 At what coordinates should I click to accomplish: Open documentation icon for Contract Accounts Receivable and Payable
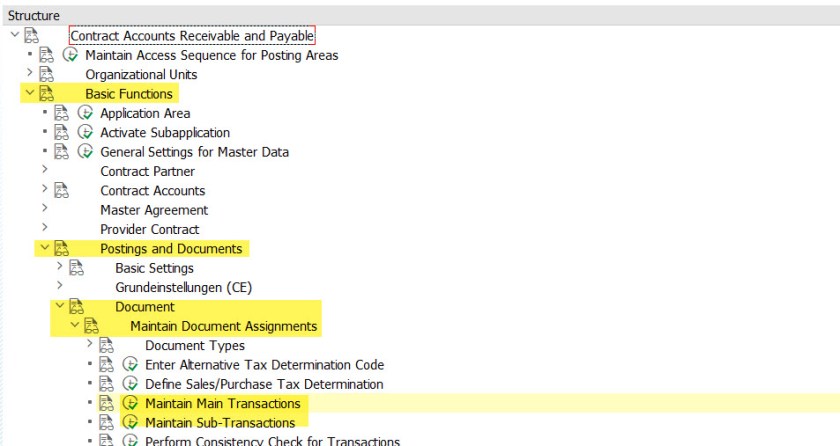coord(32,36)
